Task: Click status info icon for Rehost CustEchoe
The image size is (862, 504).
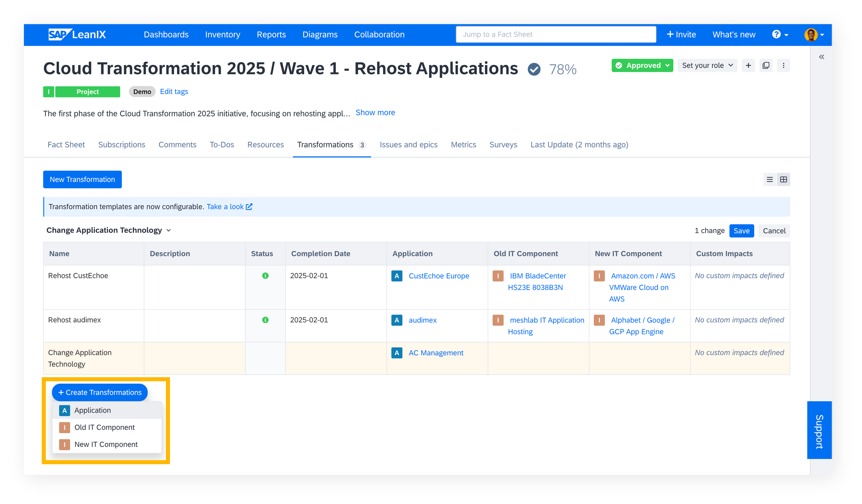Action: (265, 276)
